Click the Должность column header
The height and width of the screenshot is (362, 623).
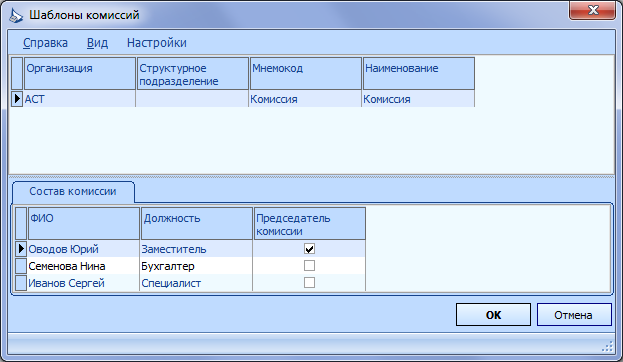tap(197, 223)
